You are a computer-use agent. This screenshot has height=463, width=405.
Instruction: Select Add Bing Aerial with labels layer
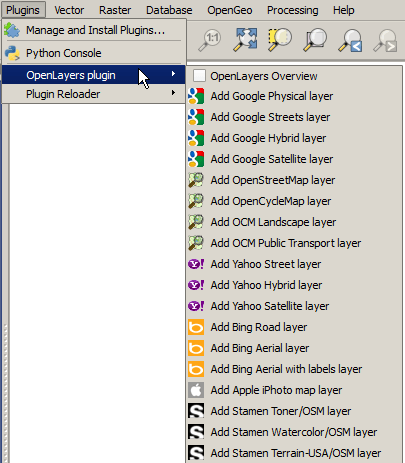286,369
